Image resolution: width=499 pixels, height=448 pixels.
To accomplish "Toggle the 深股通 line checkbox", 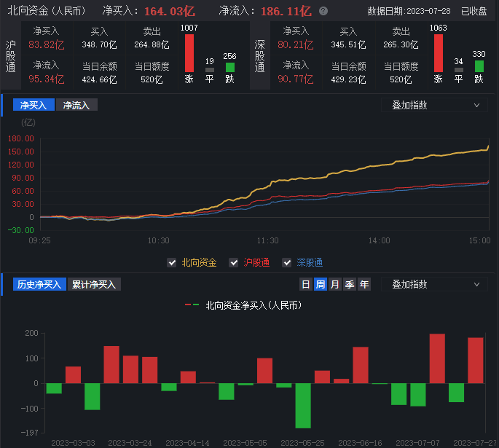I will click(287, 262).
